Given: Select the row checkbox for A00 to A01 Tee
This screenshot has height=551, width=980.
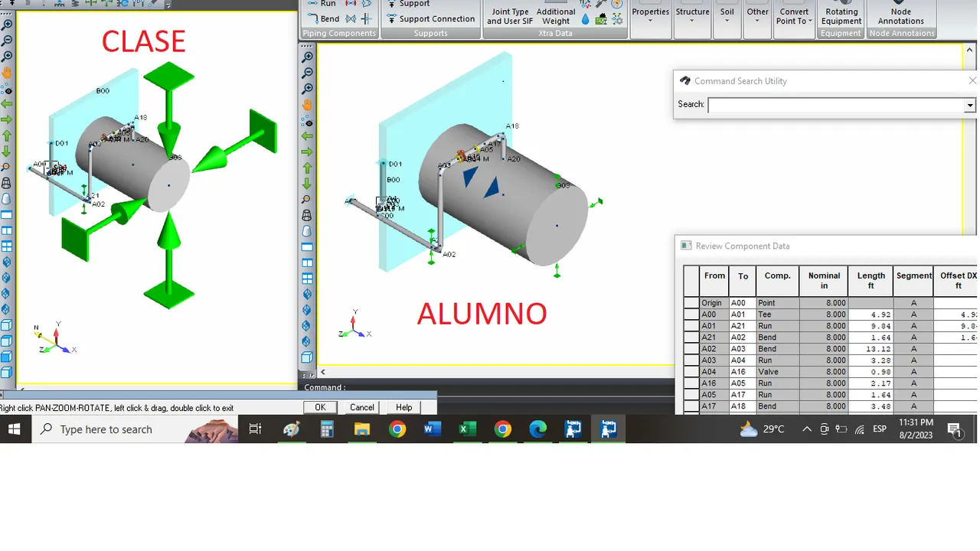Looking at the screenshot, I should click(691, 315).
